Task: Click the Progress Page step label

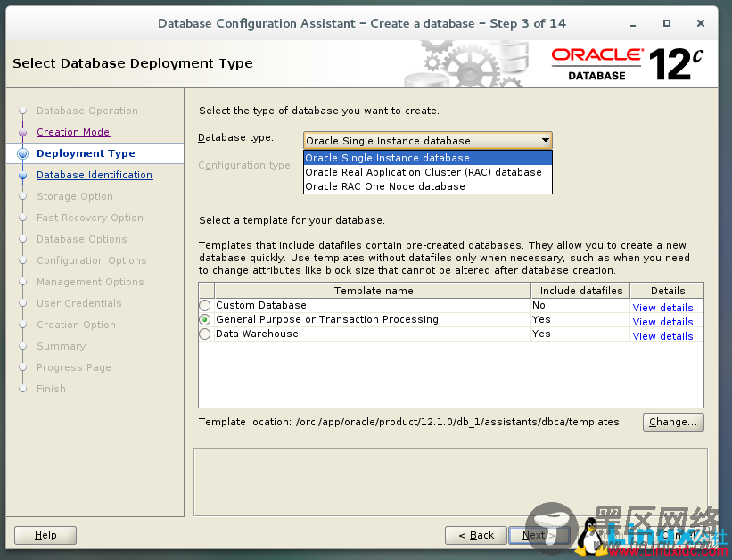Action: (x=74, y=367)
